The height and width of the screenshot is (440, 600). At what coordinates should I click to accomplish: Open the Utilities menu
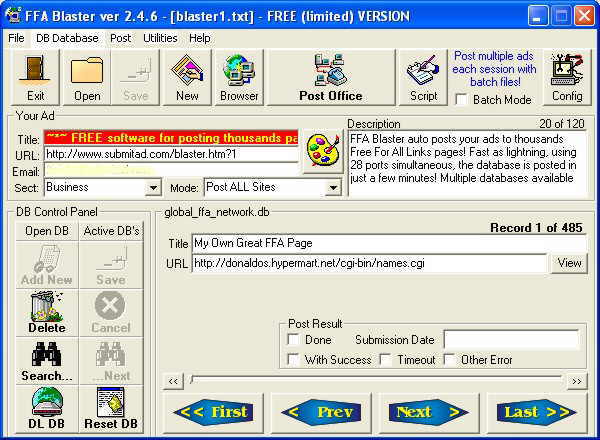(x=160, y=38)
